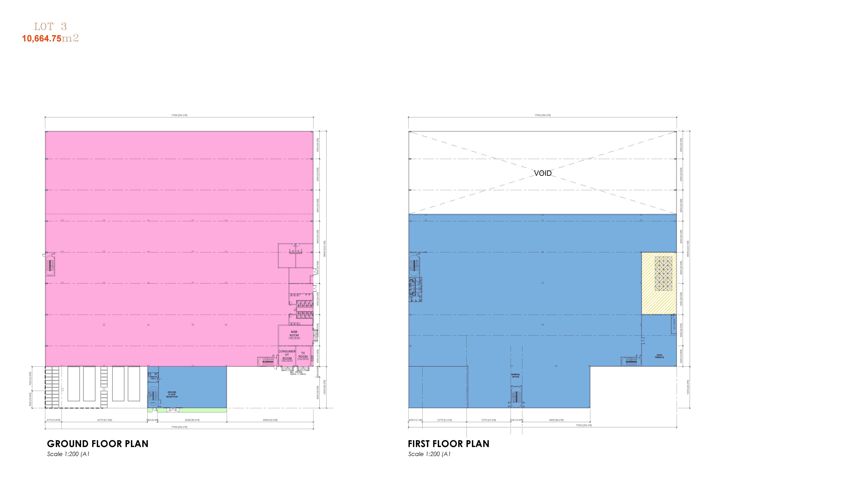Select the '3300 [10.83ft]' dimension

point(517,420)
